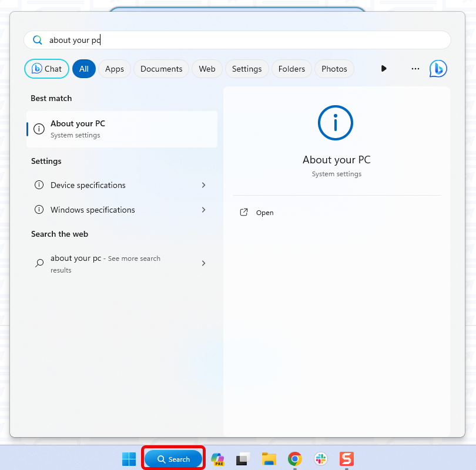Select the Documents filter tab
The width and height of the screenshot is (476, 470).
(161, 69)
